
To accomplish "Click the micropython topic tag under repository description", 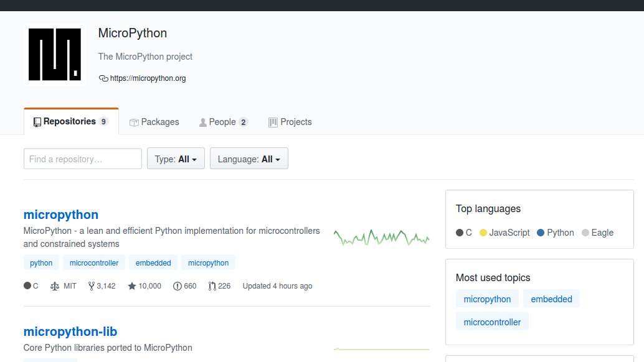I will tap(208, 262).
